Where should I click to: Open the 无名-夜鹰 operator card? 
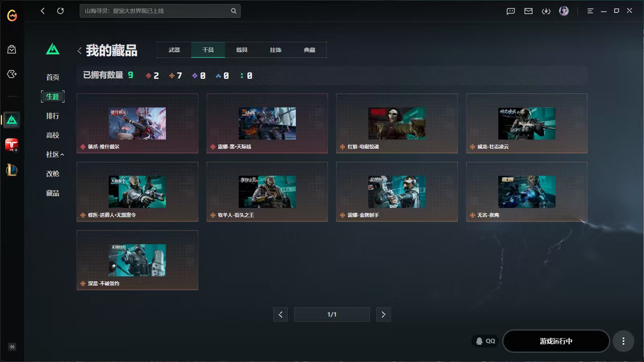click(526, 192)
